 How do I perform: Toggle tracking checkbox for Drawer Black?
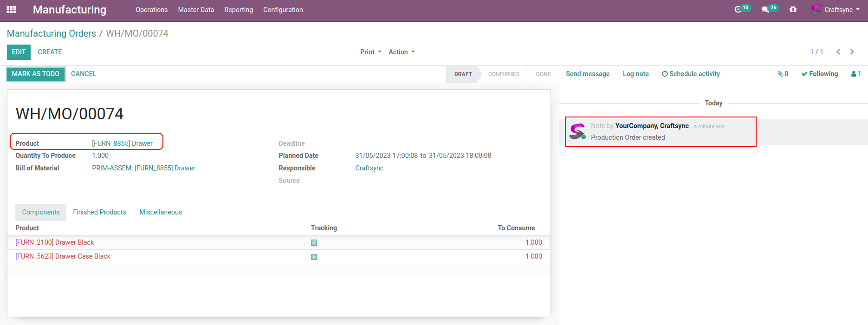click(314, 242)
